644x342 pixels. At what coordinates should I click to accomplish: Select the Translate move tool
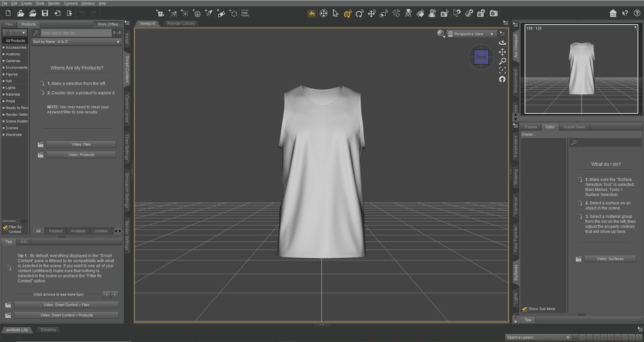pyautogui.click(x=372, y=13)
